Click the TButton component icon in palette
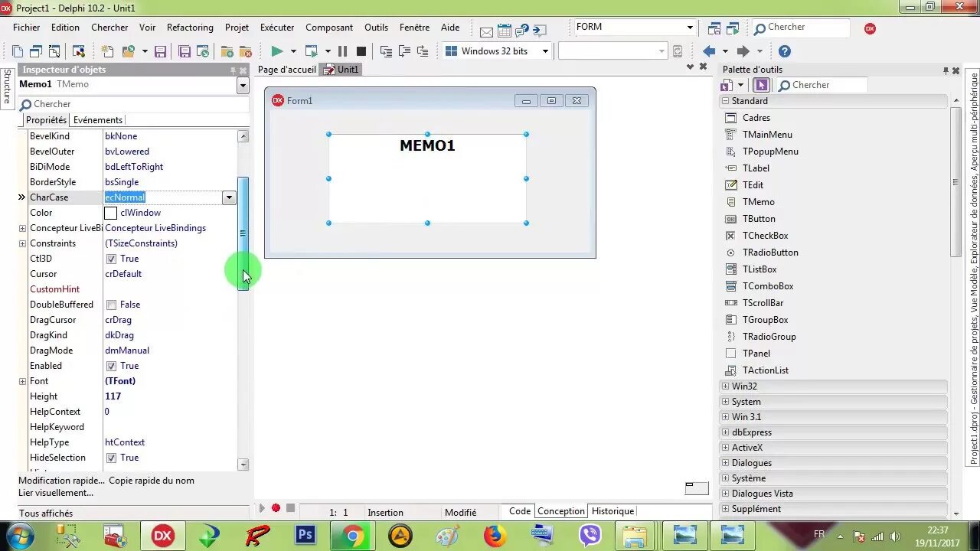 tap(730, 219)
